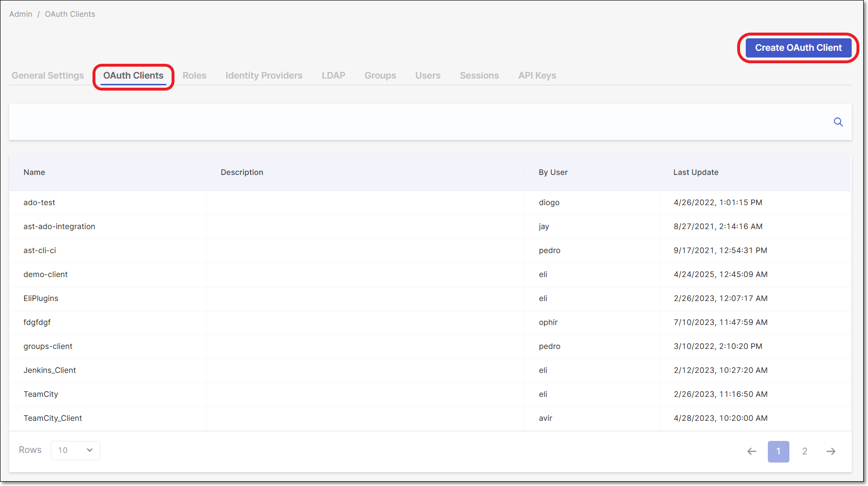Go to previous page arrow
This screenshot has width=868, height=486.
[x=752, y=451]
